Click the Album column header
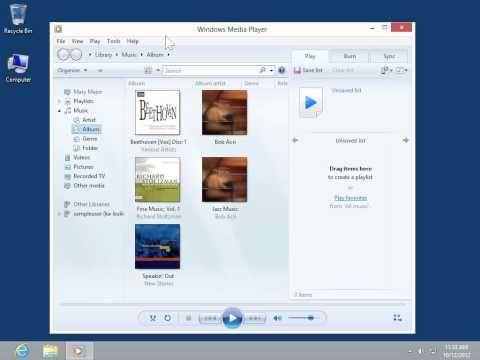480x360 pixels. tap(137, 83)
